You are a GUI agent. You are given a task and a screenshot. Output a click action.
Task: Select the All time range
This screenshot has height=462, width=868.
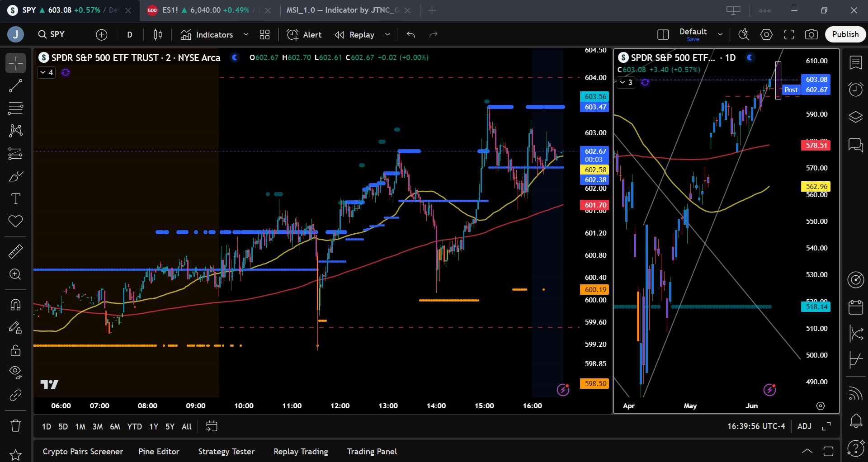coord(187,426)
